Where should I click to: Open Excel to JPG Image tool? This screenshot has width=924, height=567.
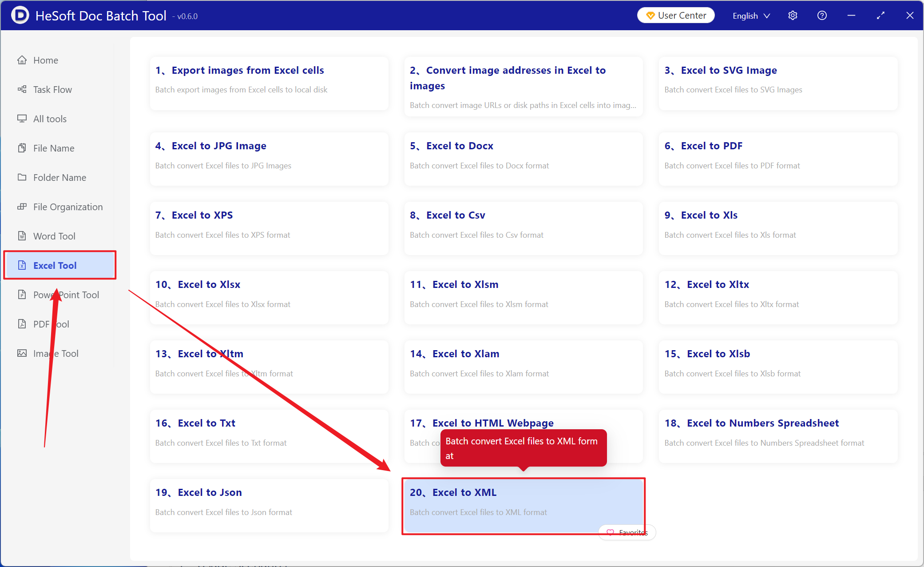pyautogui.click(x=269, y=159)
